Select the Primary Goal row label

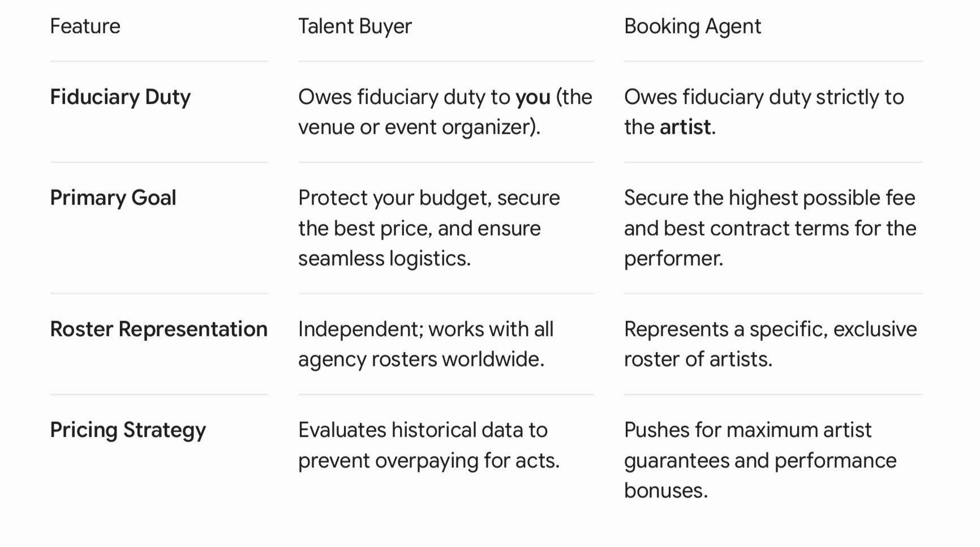tap(113, 198)
